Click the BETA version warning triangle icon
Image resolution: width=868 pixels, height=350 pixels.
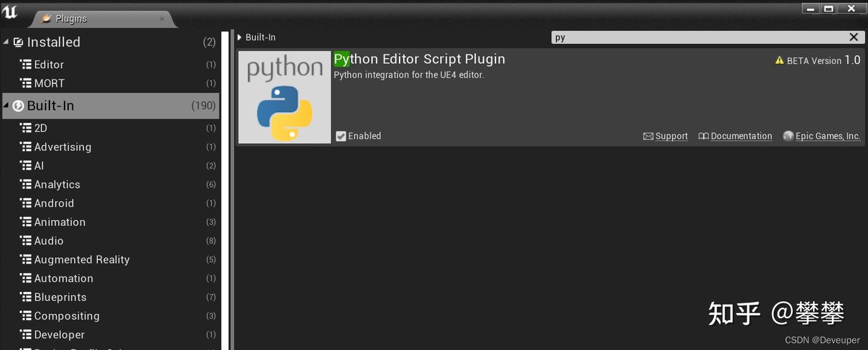[779, 60]
